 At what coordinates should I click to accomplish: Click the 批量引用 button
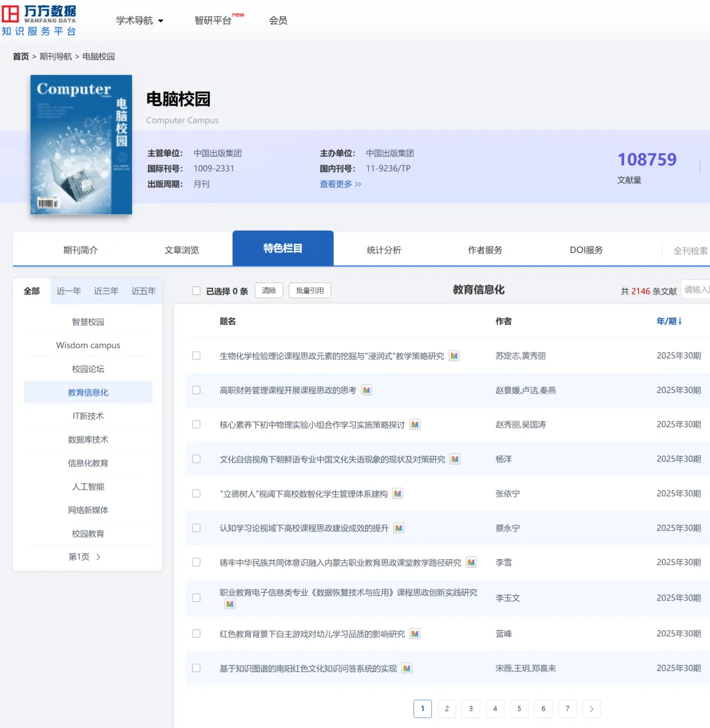310,290
